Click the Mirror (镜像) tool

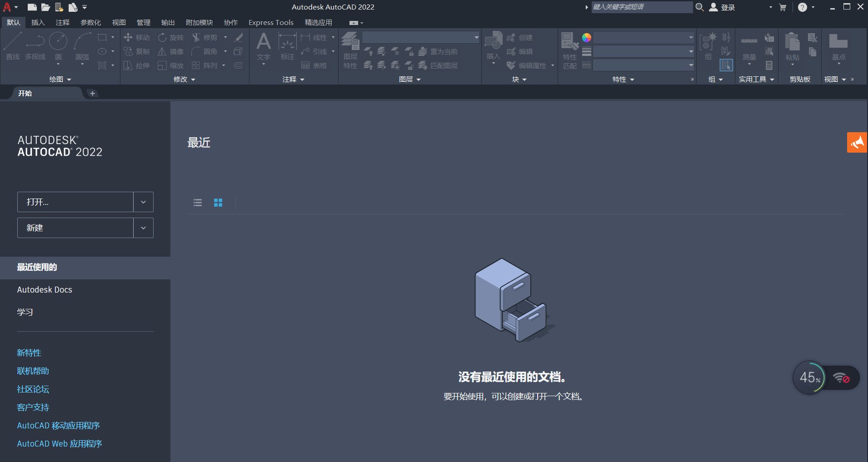171,51
